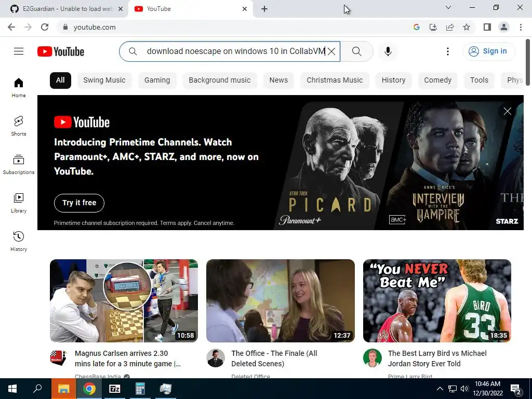
Task: Open Deleted Office channel avatar
Action: (216, 358)
